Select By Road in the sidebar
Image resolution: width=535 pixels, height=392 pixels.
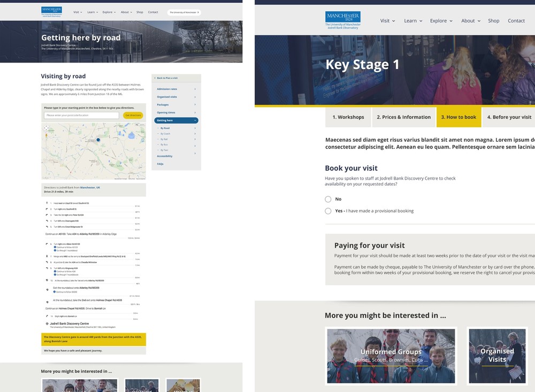165,128
